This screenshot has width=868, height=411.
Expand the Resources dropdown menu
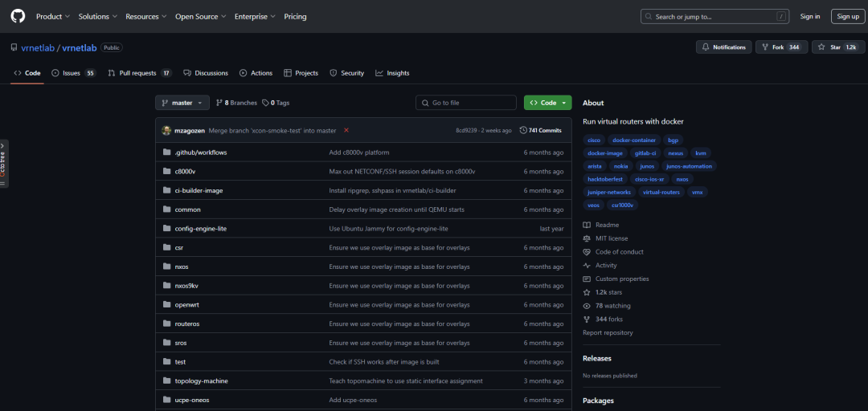[x=147, y=17]
